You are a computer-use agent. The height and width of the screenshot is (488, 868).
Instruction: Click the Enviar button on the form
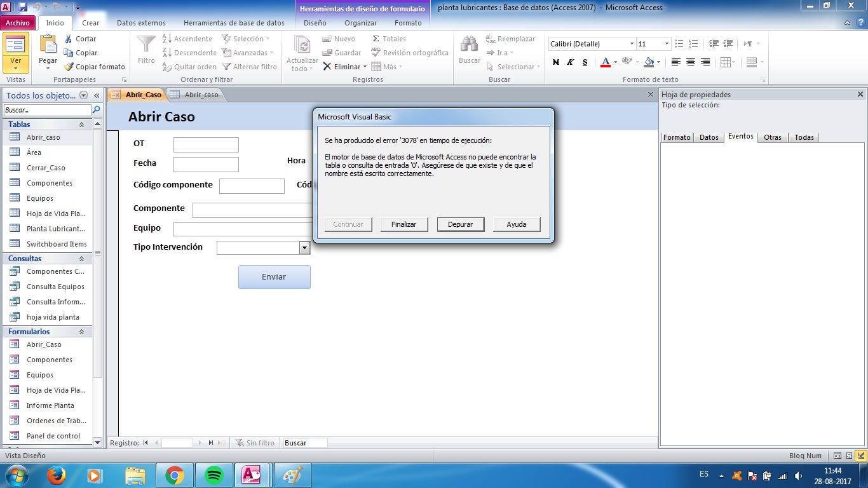(x=275, y=277)
